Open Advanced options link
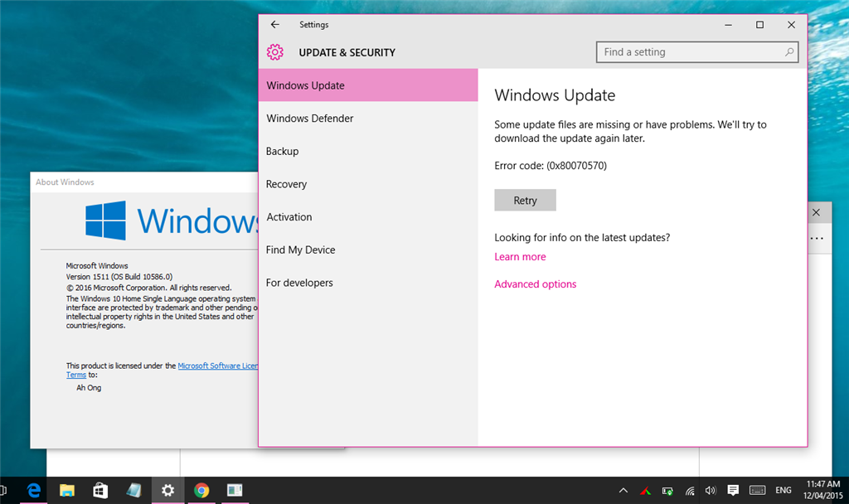Image resolution: width=849 pixels, height=504 pixels. click(535, 284)
